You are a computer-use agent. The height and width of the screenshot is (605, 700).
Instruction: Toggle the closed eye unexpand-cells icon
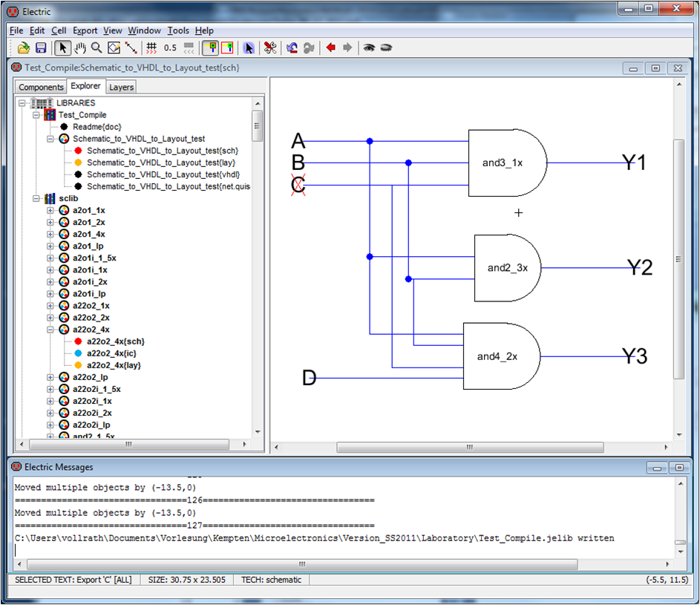386,48
